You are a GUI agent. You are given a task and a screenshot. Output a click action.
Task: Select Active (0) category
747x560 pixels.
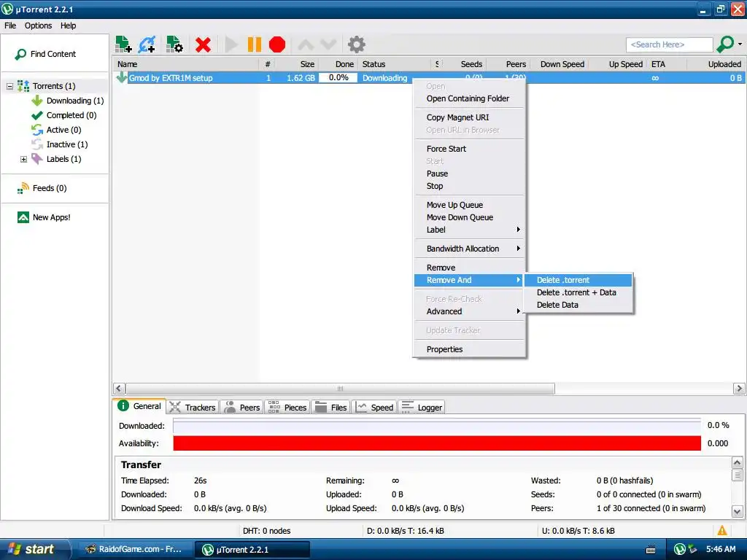(x=63, y=130)
